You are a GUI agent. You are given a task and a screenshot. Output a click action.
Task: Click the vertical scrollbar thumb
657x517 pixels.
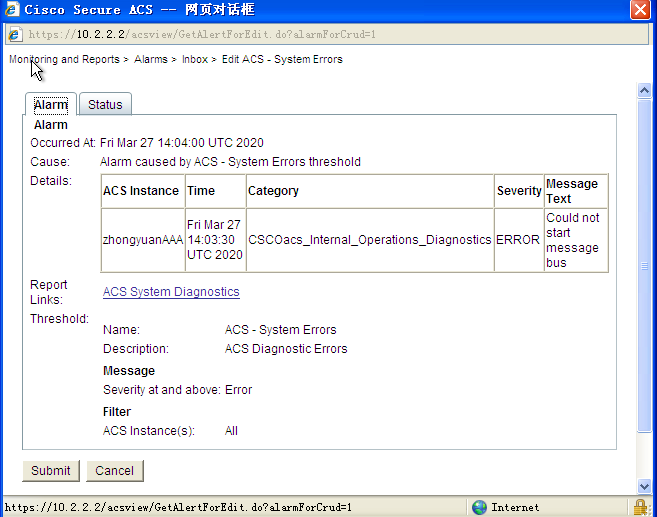(x=644, y=266)
